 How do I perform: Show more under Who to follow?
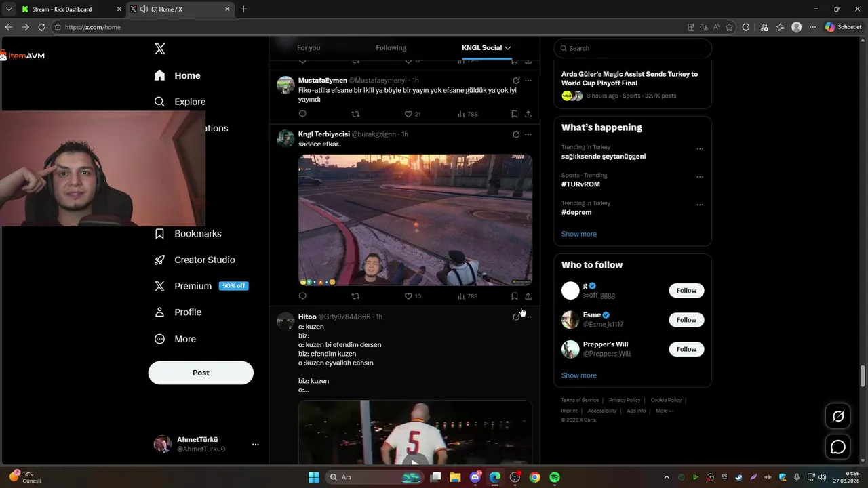pyautogui.click(x=579, y=375)
